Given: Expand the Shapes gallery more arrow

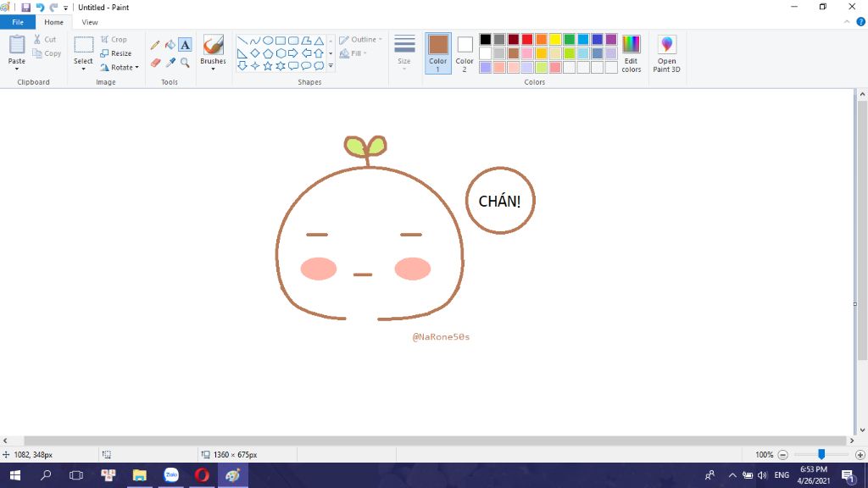Looking at the screenshot, I should pyautogui.click(x=331, y=66).
